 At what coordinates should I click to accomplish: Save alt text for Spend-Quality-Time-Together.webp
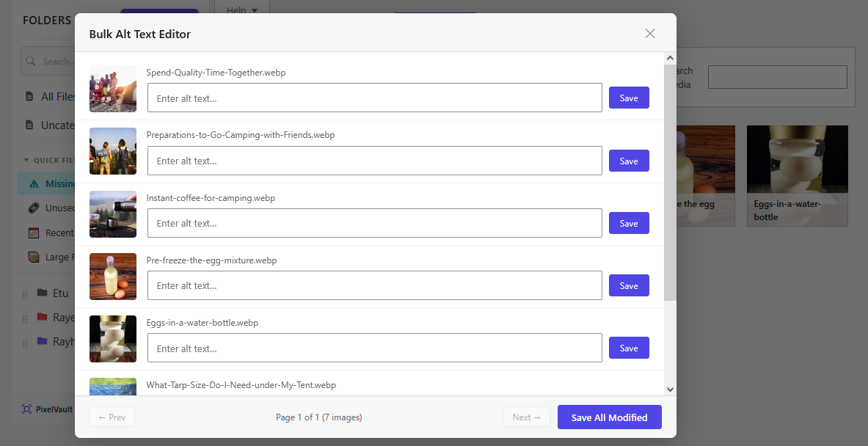629,98
